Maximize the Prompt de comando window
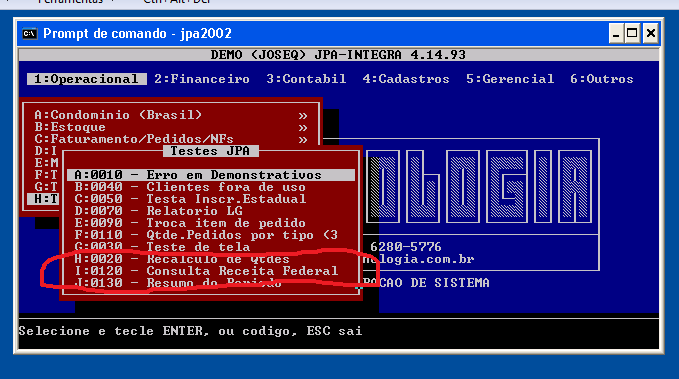Viewport: 679px width, 379px height. [x=632, y=33]
